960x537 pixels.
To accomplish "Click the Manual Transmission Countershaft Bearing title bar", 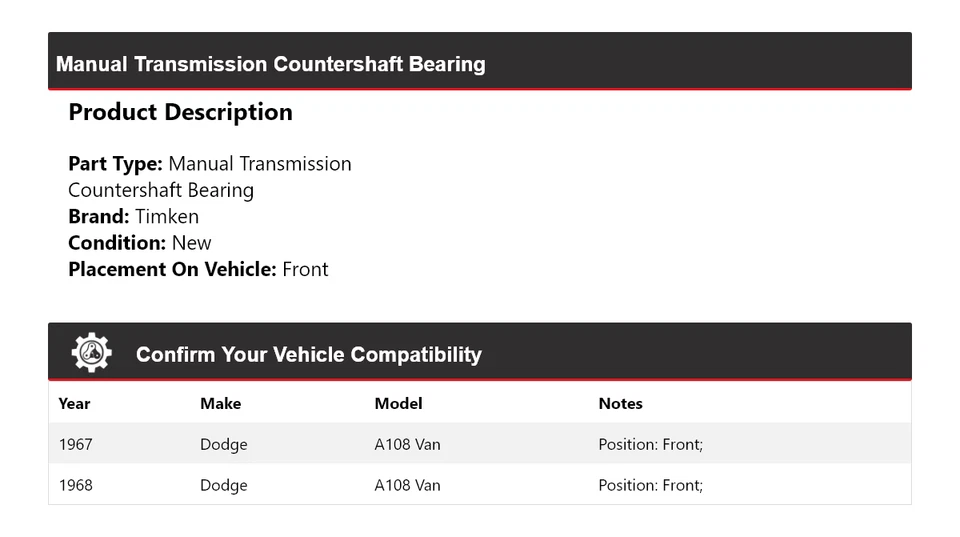I will point(271,64).
